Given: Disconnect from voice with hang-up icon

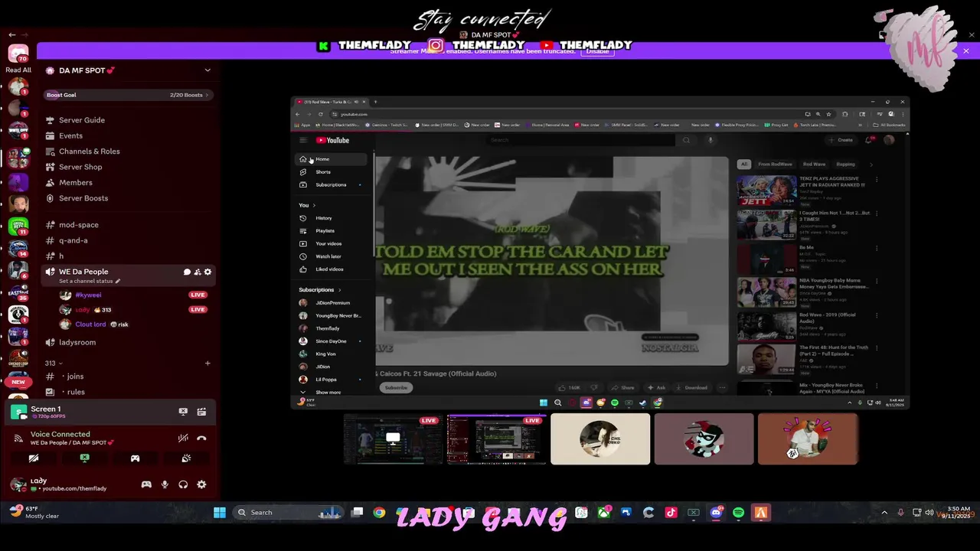Looking at the screenshot, I should [201, 439].
